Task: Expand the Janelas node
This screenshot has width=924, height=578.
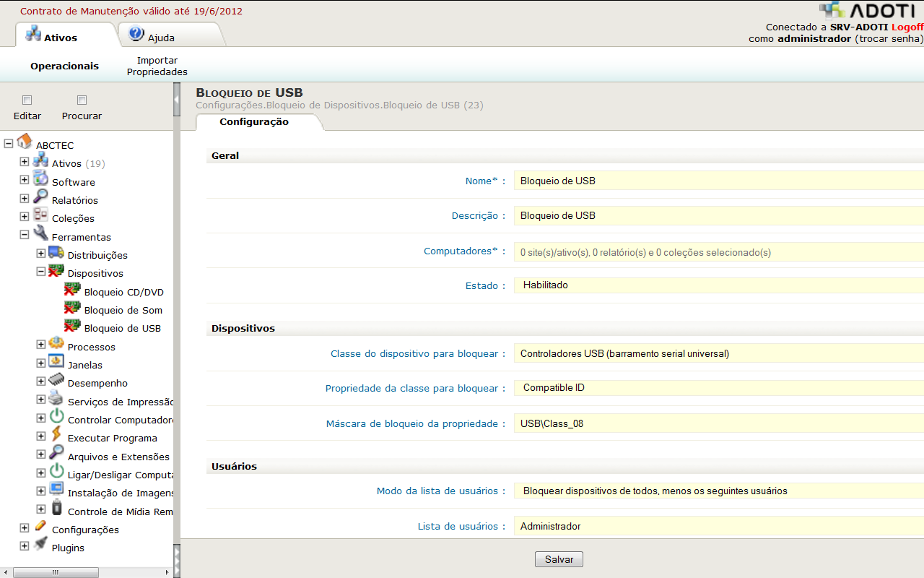Action: (x=41, y=363)
